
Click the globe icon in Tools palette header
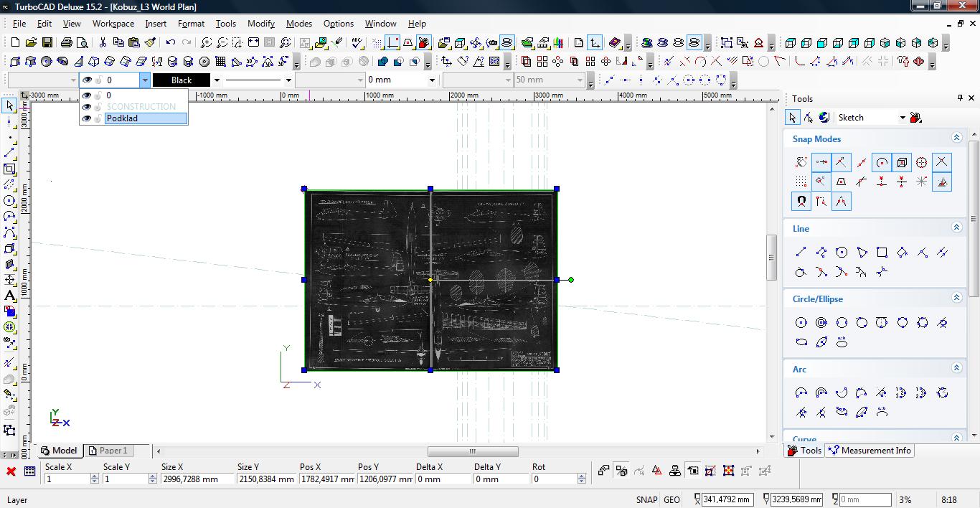coord(824,118)
